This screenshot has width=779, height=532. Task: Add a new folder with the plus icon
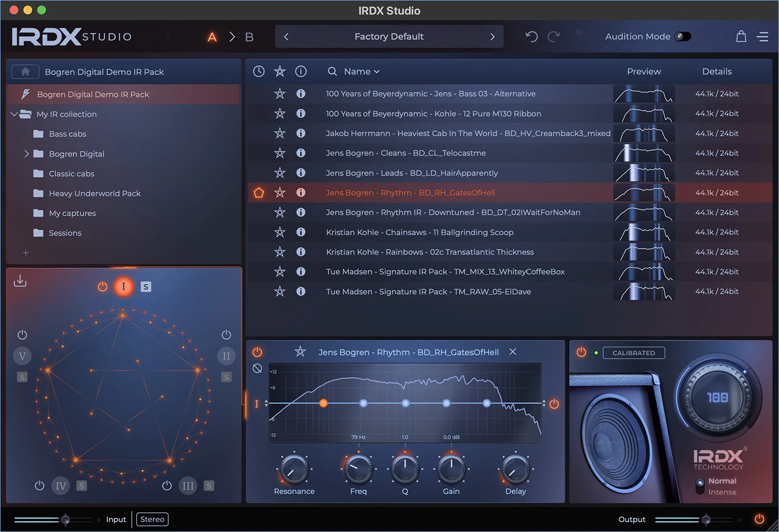click(x=25, y=253)
